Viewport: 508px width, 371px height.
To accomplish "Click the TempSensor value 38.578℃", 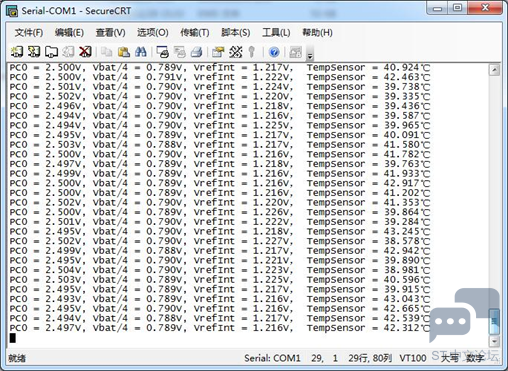I will tap(407, 241).
